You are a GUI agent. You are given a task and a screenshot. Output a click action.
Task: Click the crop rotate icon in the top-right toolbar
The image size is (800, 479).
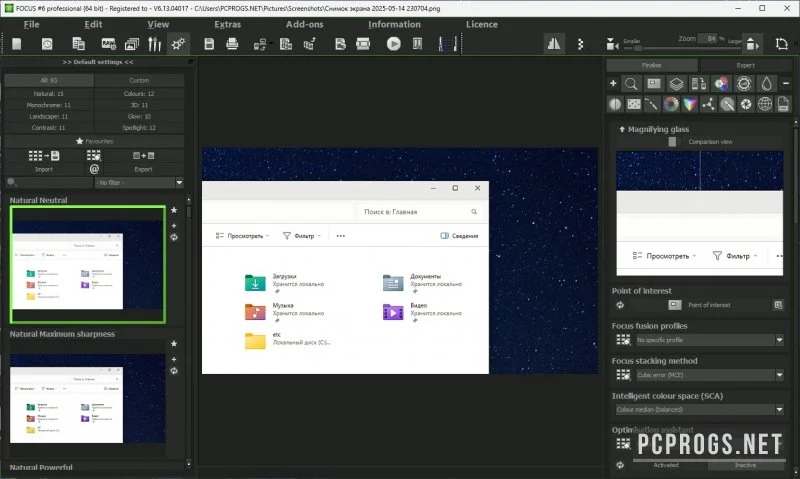(x=781, y=44)
